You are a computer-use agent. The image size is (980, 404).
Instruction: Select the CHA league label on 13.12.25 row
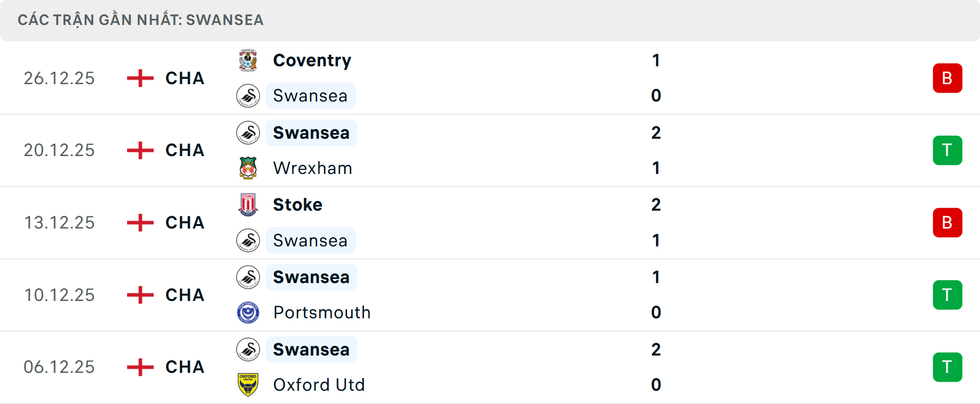(184, 222)
